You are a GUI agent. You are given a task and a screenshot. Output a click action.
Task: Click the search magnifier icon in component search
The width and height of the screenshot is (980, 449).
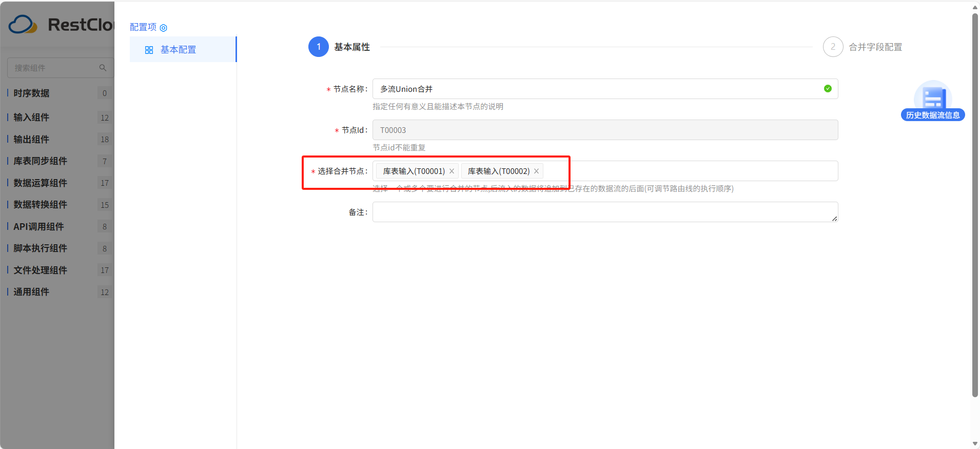pos(103,68)
